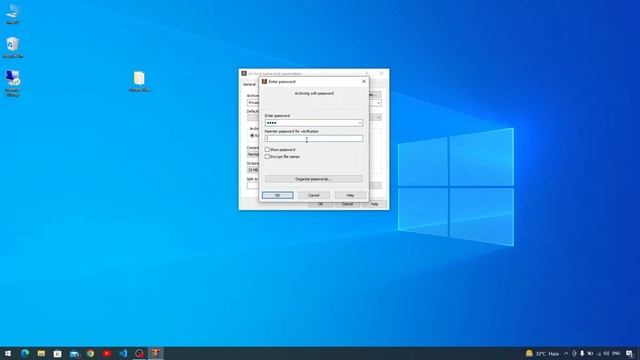
Task: Launch Microsoft Edge from the taskbar
Action: [x=25, y=353]
